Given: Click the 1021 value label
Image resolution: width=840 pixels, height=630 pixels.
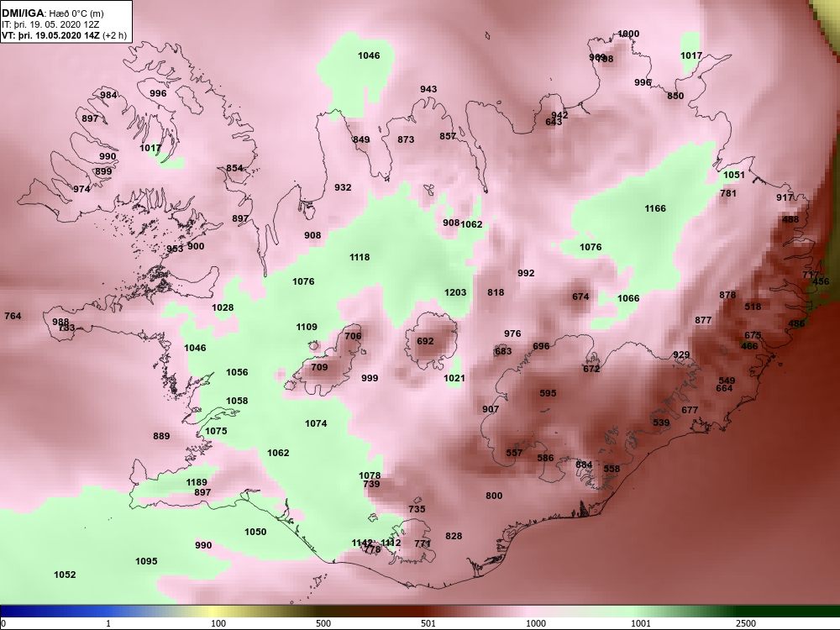Looking at the screenshot, I should [x=454, y=378].
